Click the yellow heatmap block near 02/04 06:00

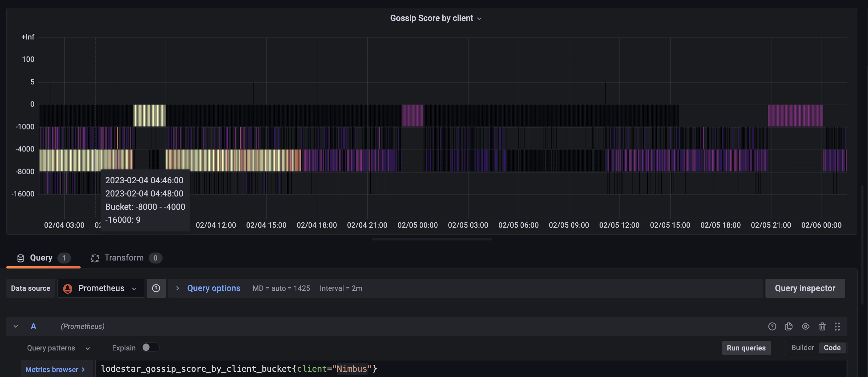pyautogui.click(x=149, y=115)
